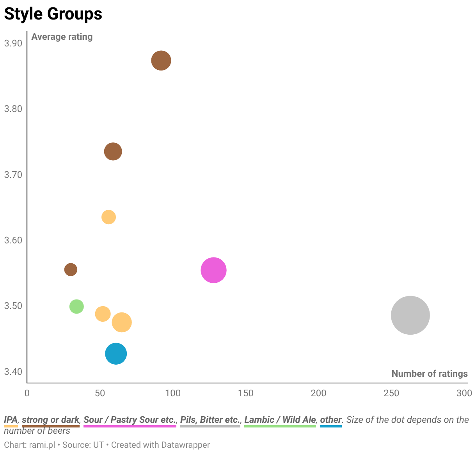The width and height of the screenshot is (476, 454).
Task: Click the 'Style Groups' chart title
Action: pos(53,14)
